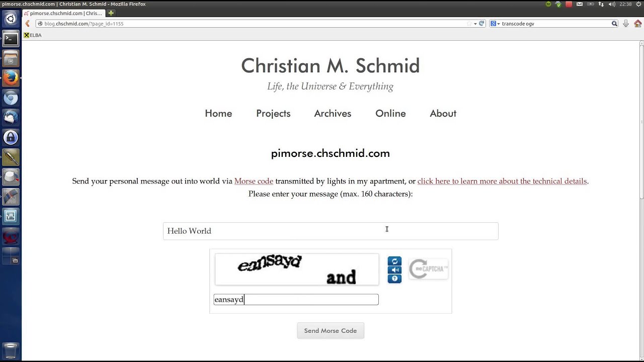
Task: Click the CAPTCHA answer text field
Action: pyautogui.click(x=296, y=300)
